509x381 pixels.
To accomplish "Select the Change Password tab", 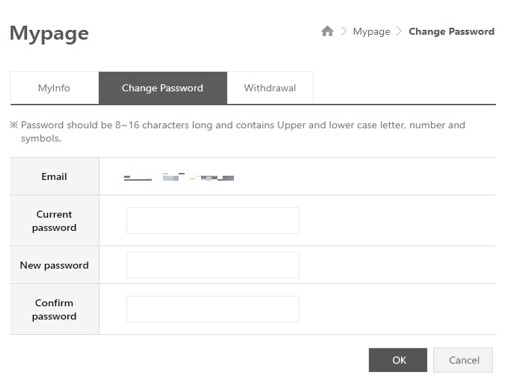I will 163,88.
